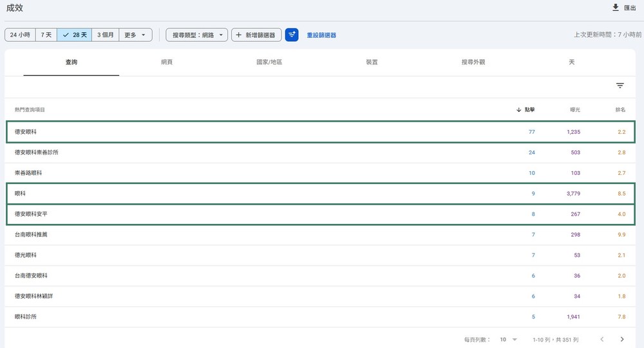Click the 8.5 ranking value
Image resolution: width=644 pixels, height=348 pixels.
621,193
